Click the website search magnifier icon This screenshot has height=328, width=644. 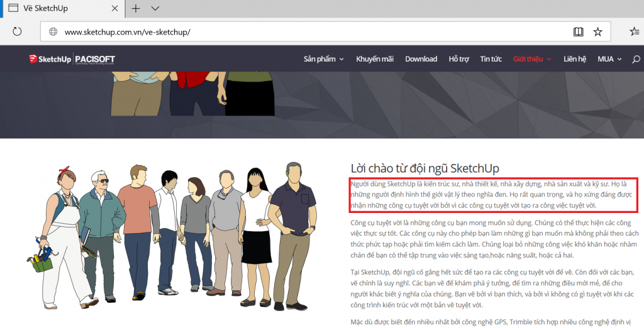pos(636,59)
